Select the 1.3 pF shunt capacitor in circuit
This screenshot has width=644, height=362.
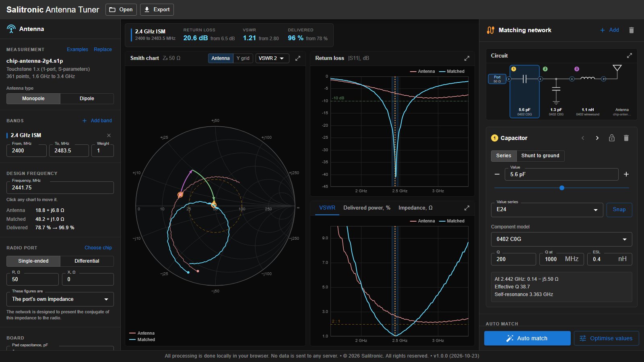coord(556,92)
